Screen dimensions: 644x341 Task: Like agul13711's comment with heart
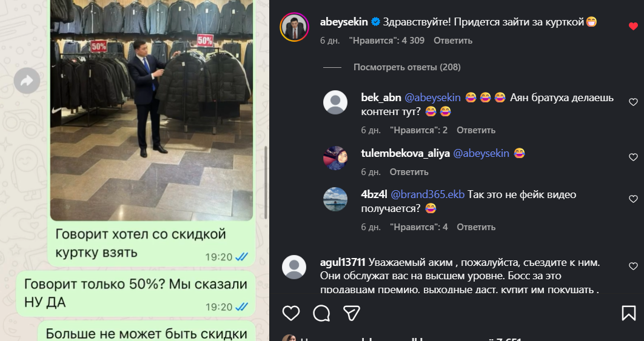click(x=633, y=267)
